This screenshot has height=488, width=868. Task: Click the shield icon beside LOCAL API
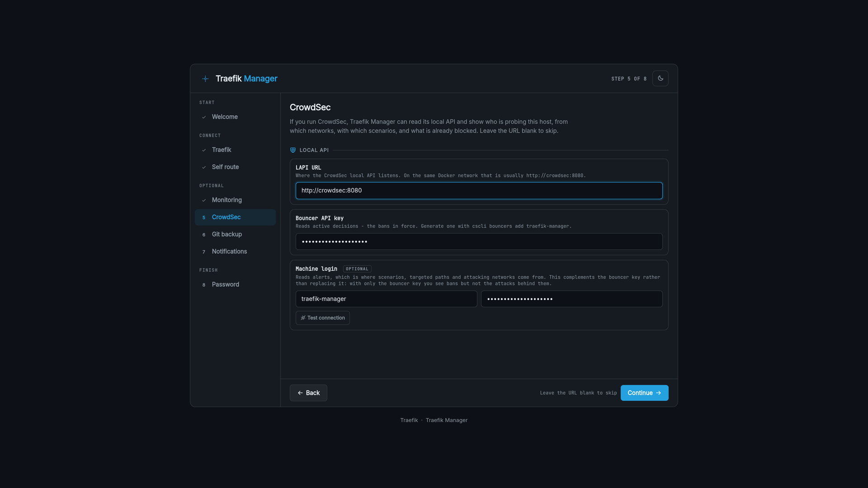coord(293,150)
